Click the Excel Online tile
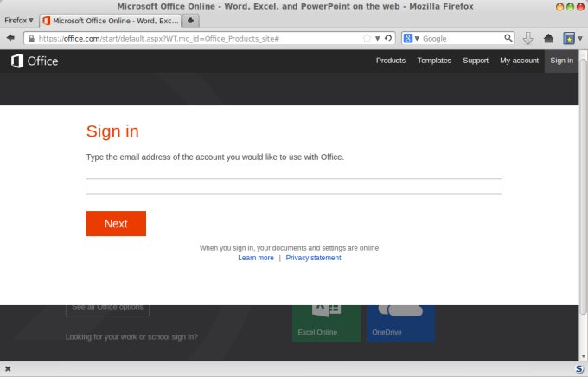 coord(326,323)
